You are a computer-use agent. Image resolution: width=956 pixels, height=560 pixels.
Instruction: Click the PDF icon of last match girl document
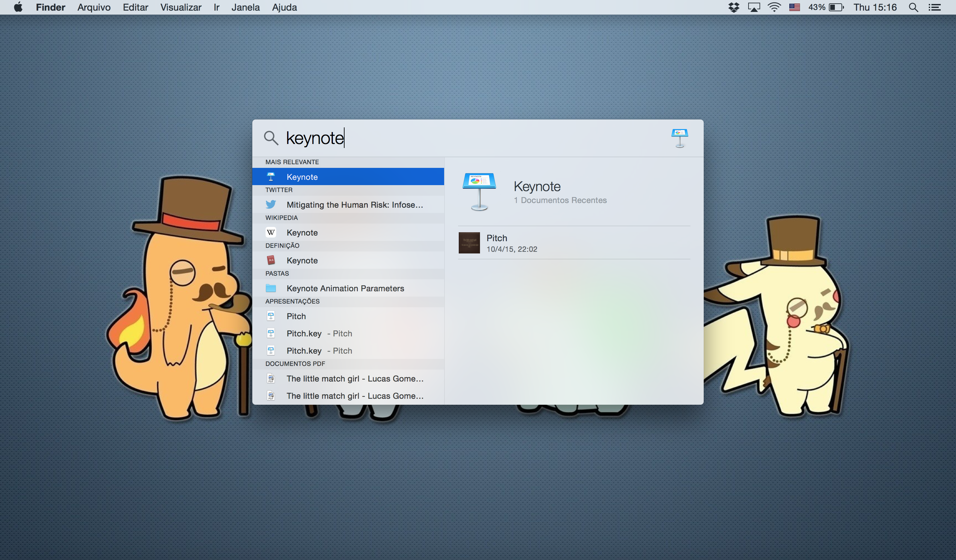(x=271, y=396)
